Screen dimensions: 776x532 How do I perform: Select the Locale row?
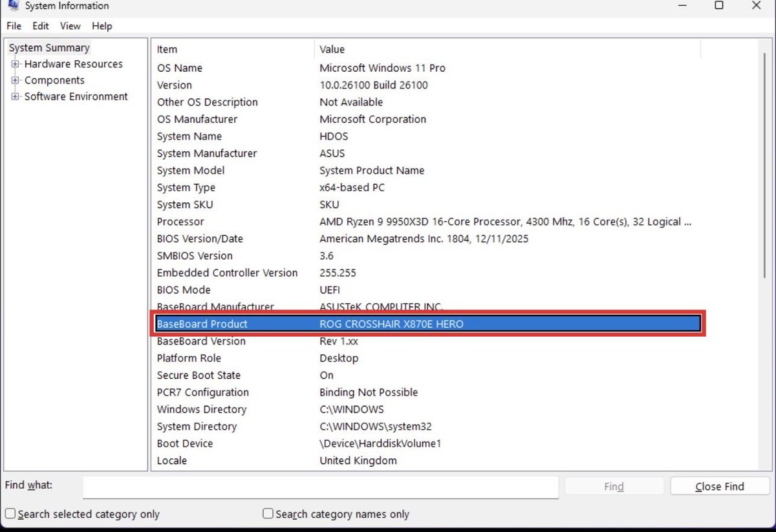pyautogui.click(x=428, y=460)
